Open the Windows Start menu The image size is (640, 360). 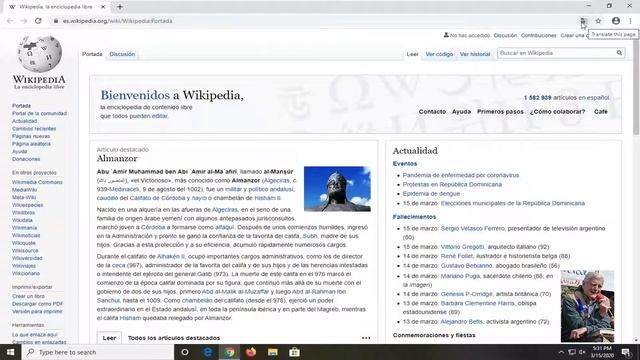10,352
